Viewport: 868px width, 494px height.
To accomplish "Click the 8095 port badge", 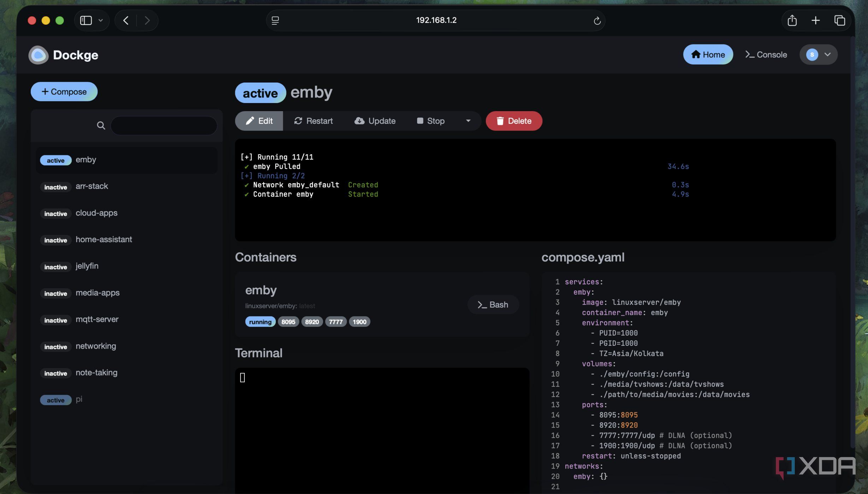I will pos(289,322).
